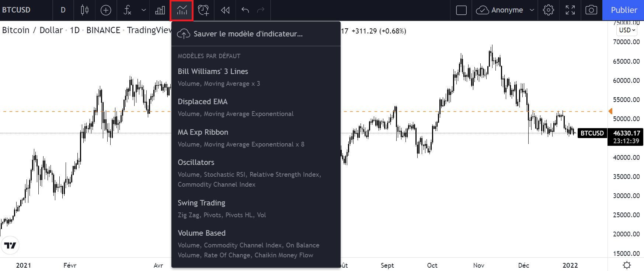Click the Févr label on time axis
The height and width of the screenshot is (271, 644).
pos(70,265)
